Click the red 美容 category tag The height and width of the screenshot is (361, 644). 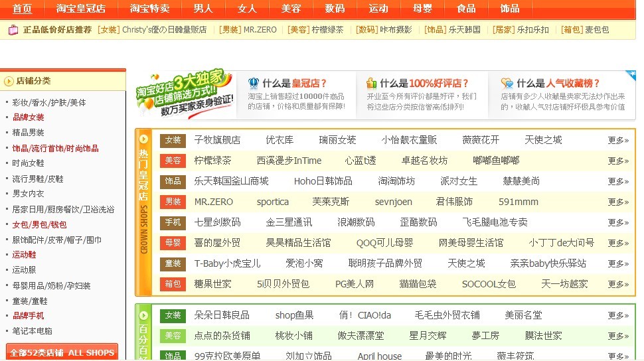coord(173,161)
